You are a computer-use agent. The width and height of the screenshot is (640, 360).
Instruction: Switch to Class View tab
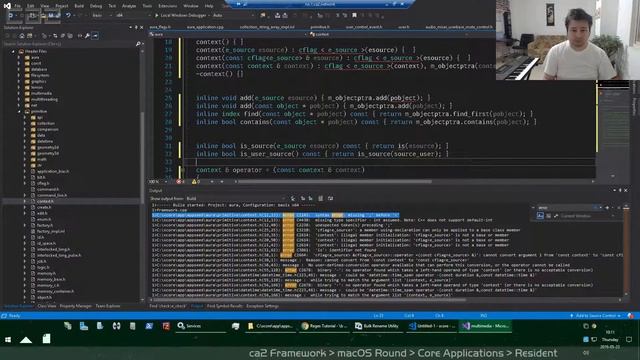47,306
